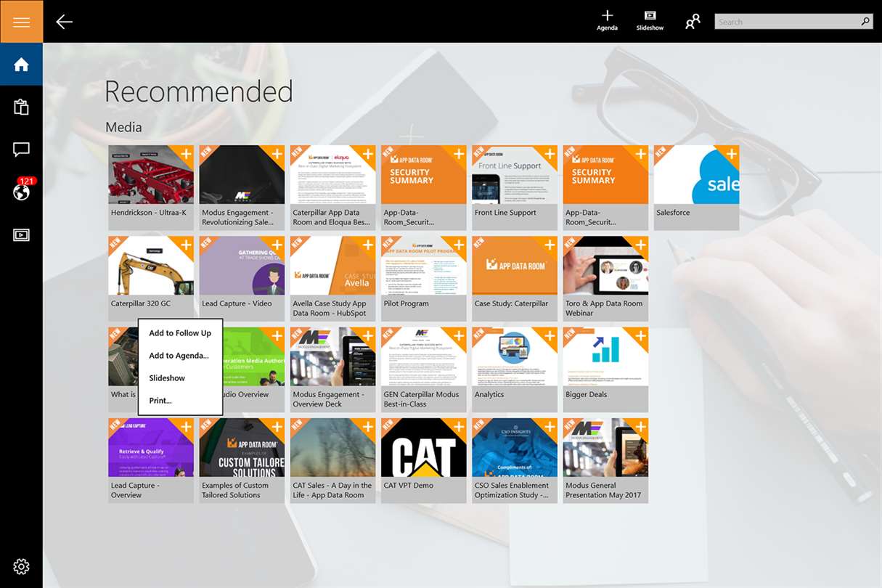Choose Add to Follow Up
Viewport: 882px width, 588px height.
(x=180, y=333)
